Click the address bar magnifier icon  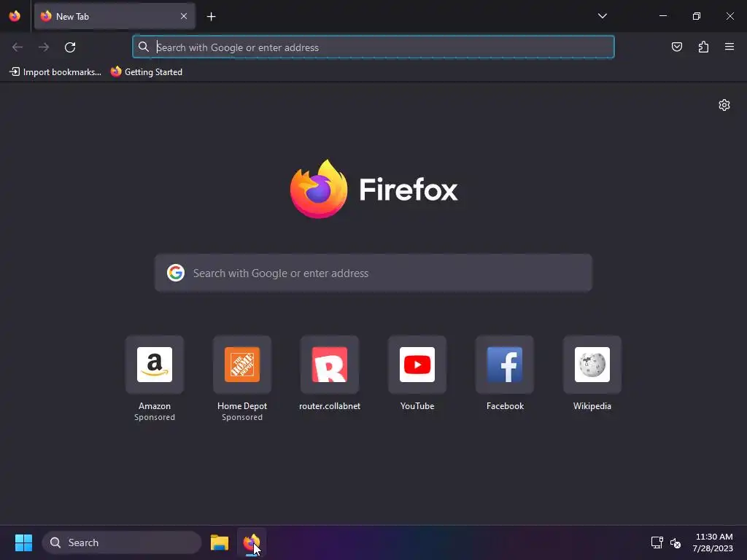pyautogui.click(x=144, y=47)
